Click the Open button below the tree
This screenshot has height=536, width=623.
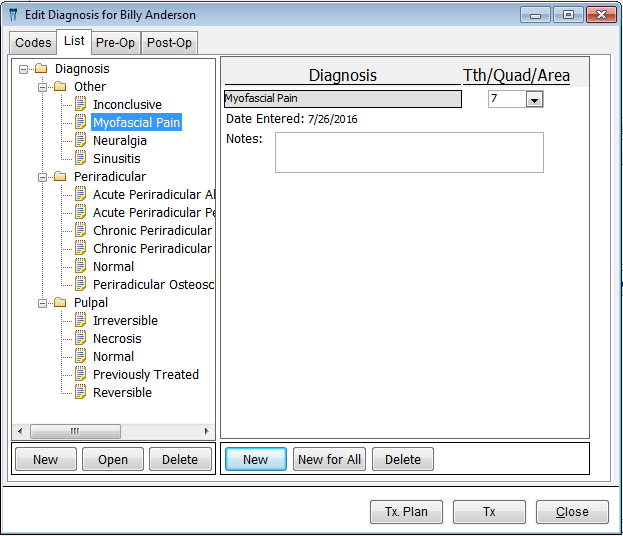click(x=113, y=460)
